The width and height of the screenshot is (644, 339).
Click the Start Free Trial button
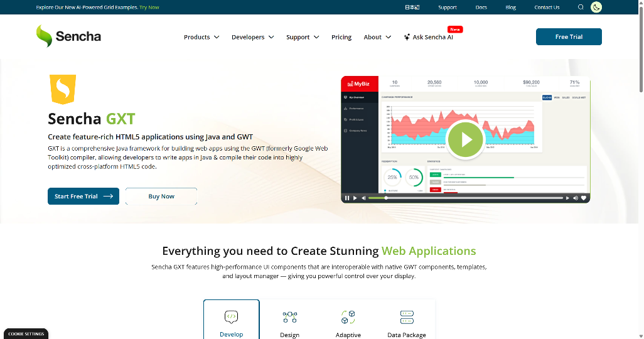[83, 196]
